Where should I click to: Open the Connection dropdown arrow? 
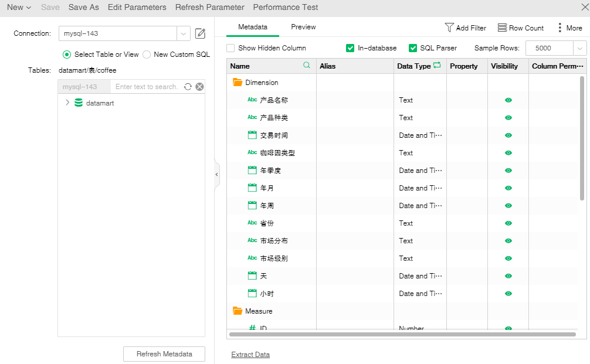pos(184,33)
